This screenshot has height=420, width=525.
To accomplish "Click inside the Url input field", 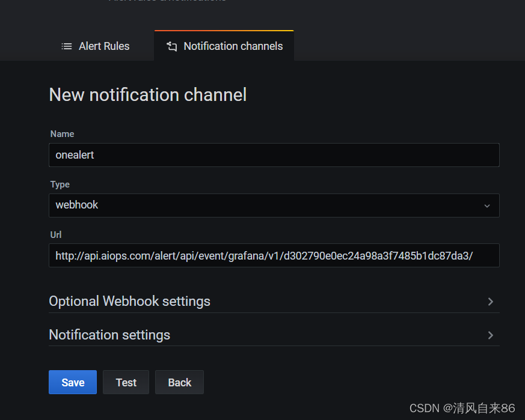I will pos(274,255).
